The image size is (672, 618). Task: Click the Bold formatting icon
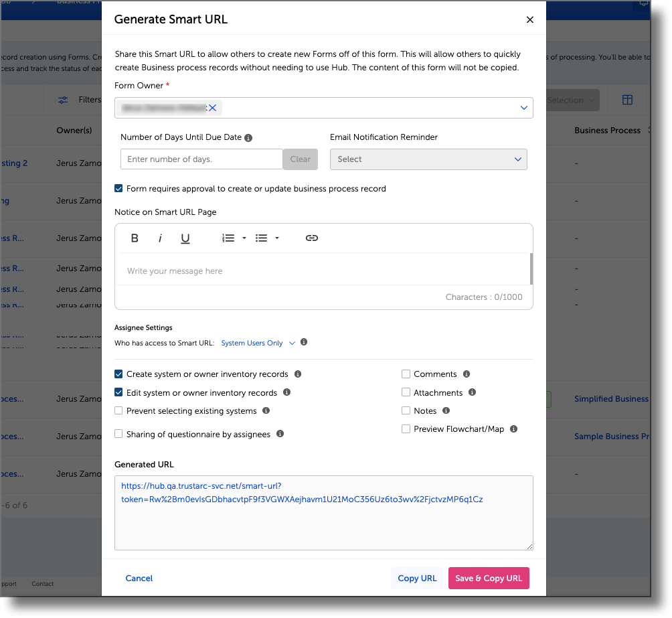point(135,238)
